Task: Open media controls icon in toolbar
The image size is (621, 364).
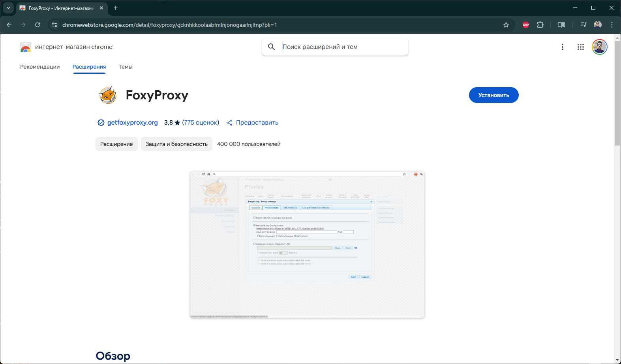Action: 583,25
